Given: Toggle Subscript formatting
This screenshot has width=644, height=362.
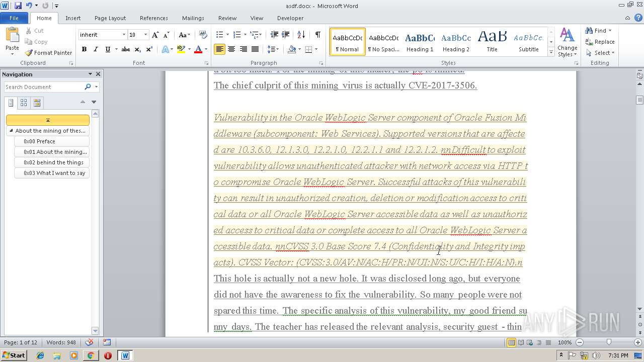Looking at the screenshot, I should pyautogui.click(x=138, y=49).
